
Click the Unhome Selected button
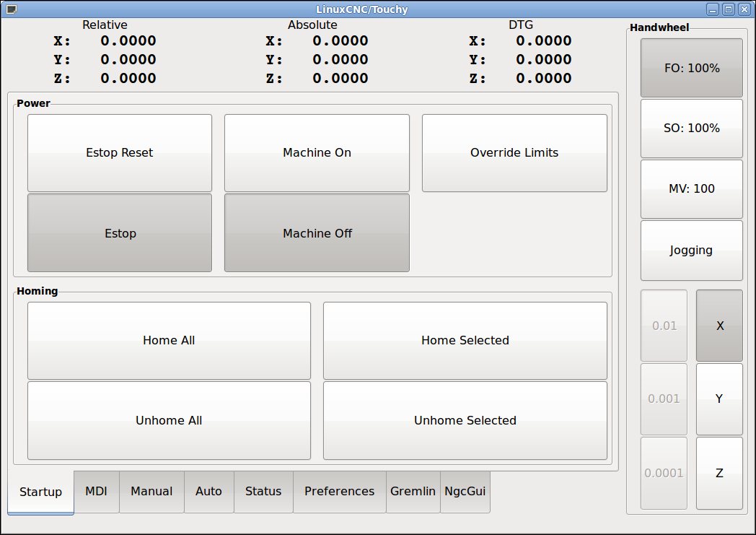(x=465, y=421)
